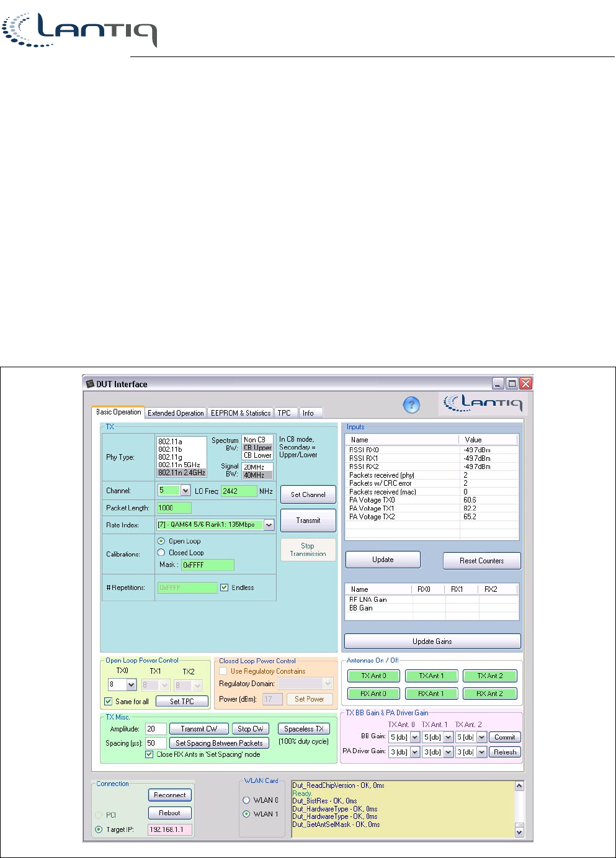Image resolution: width=616 pixels, height=858 pixels.
Task: Click the Stop Transmission button
Action: click(308, 550)
